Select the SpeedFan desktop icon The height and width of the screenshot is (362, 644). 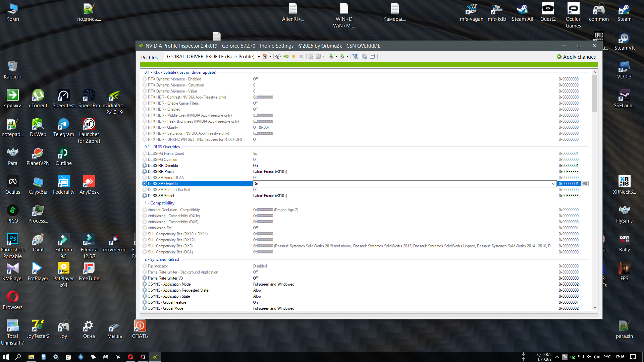pyautogui.click(x=89, y=99)
